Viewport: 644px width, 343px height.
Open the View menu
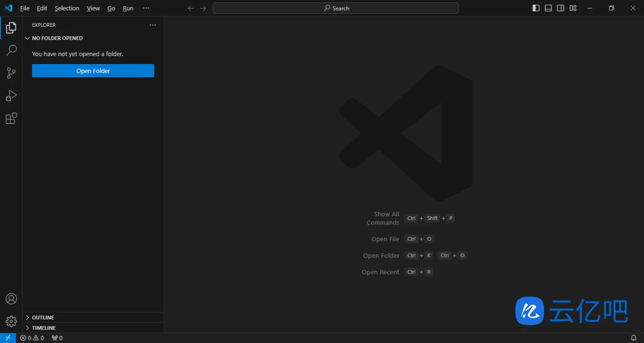(93, 8)
